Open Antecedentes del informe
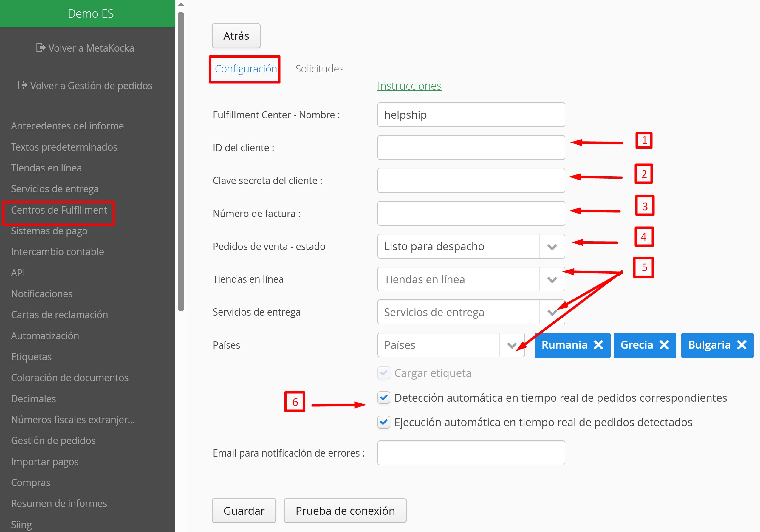Screen dimensions: 760x532 (67, 126)
